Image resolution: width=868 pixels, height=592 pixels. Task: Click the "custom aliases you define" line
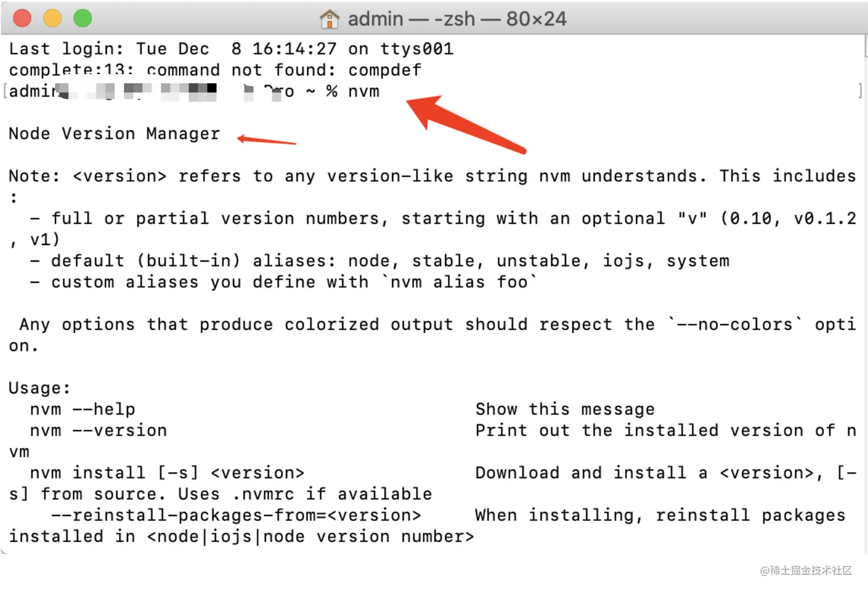[x=284, y=282]
